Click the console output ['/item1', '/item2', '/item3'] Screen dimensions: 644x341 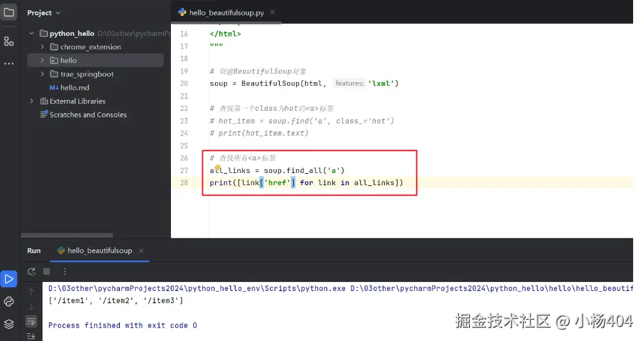coord(116,301)
